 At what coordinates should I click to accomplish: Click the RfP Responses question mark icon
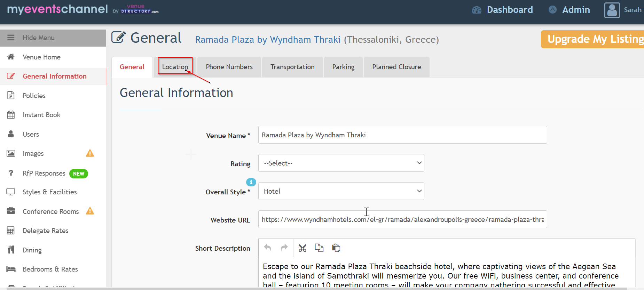pyautogui.click(x=11, y=173)
